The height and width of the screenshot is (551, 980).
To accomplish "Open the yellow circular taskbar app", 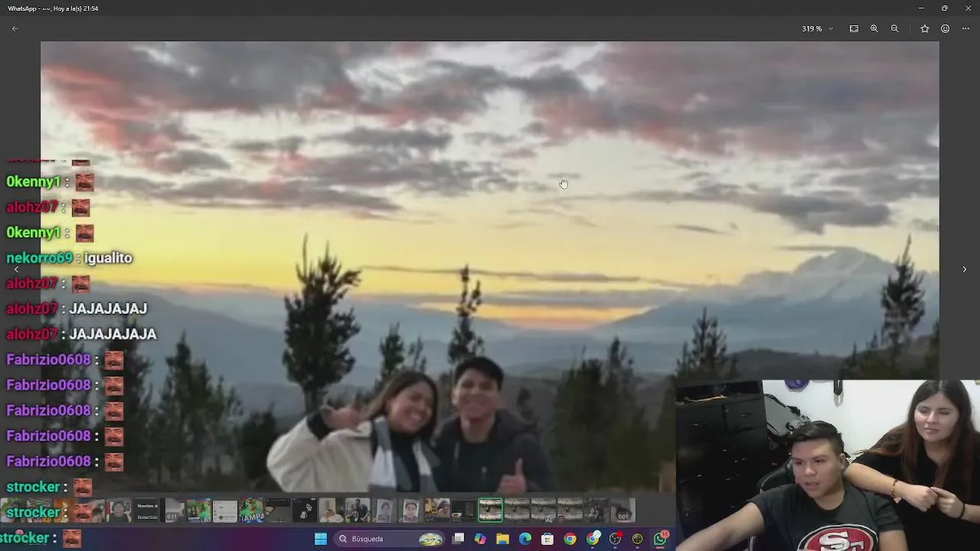I will (x=638, y=539).
